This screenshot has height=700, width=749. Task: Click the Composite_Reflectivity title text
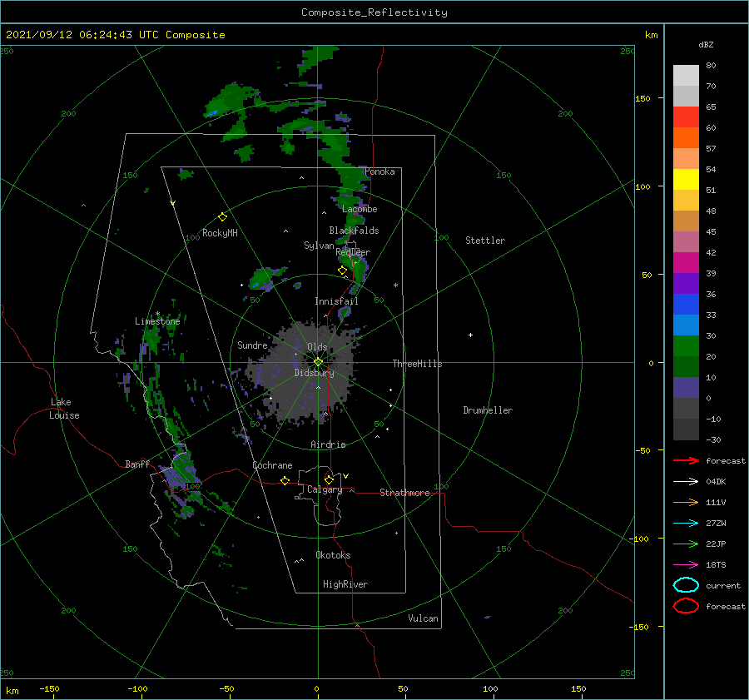(x=374, y=12)
